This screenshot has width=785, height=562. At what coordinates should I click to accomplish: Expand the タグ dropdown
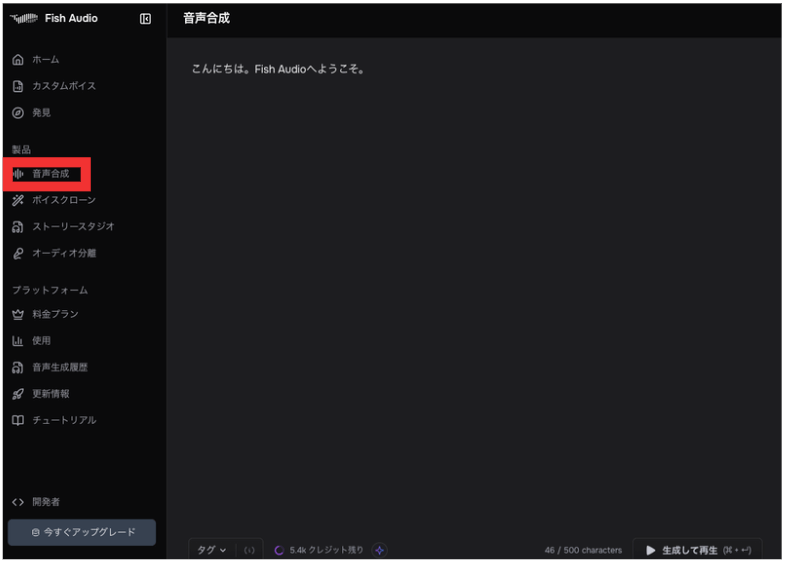coord(211,550)
